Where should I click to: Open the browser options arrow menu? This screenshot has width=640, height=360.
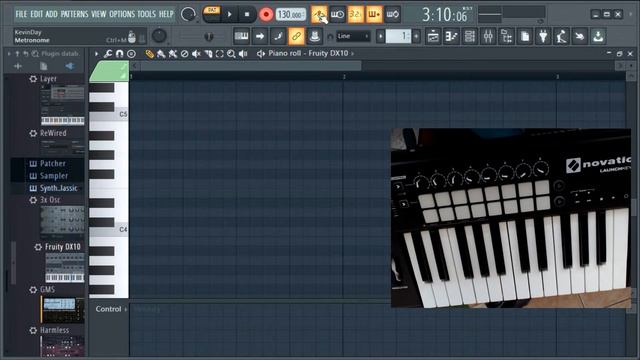pyautogui.click(x=9, y=53)
